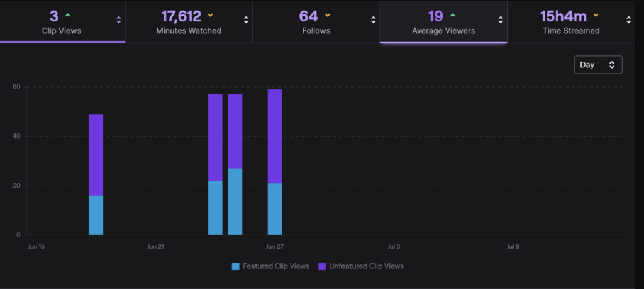Toggle Featured Clip Views legend label
Image resolution: width=644 pixels, height=289 pixels.
click(x=275, y=266)
